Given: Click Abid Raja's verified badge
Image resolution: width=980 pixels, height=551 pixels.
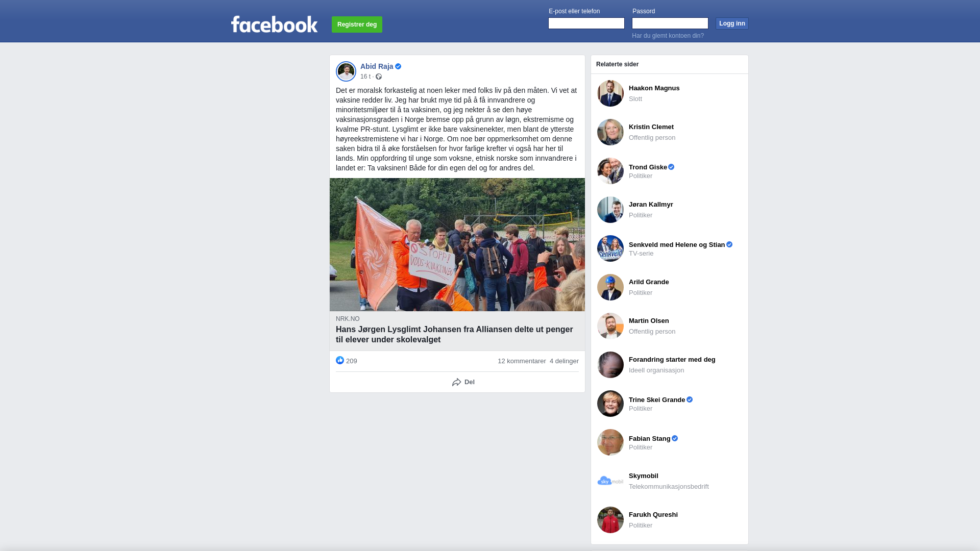Looking at the screenshot, I should click(398, 66).
